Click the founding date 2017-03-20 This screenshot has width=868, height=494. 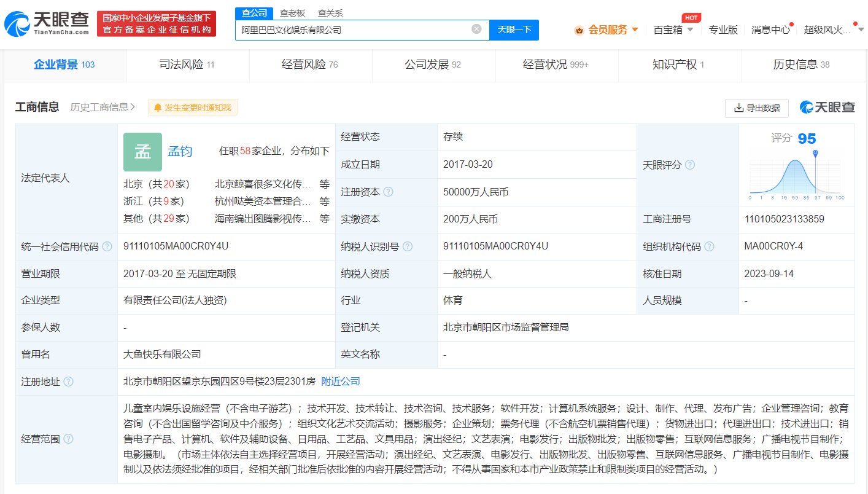pos(468,165)
